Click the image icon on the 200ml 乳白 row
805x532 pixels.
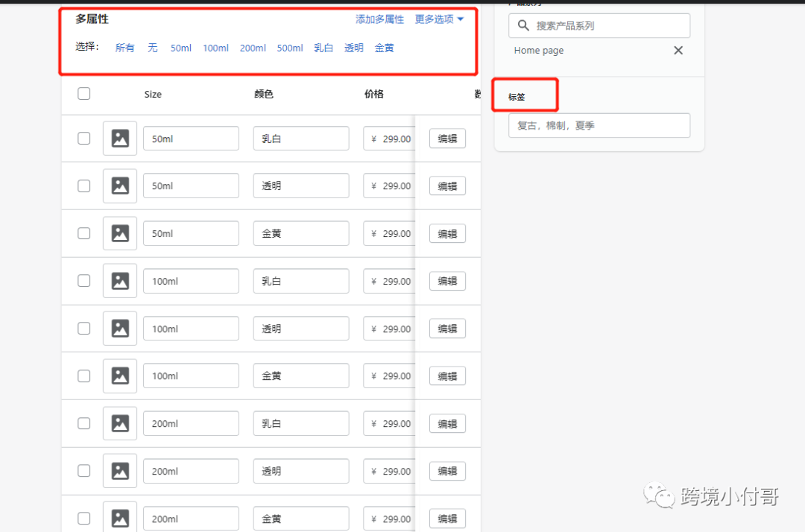point(119,423)
